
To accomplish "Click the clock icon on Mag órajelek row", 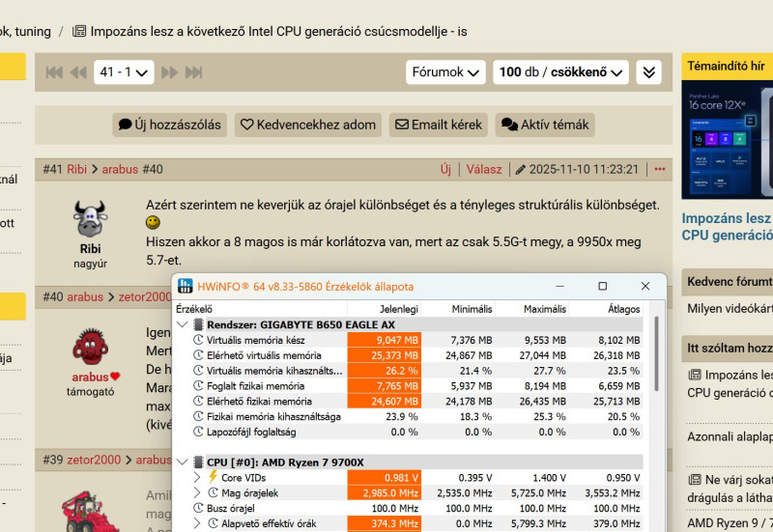I will 213,492.
